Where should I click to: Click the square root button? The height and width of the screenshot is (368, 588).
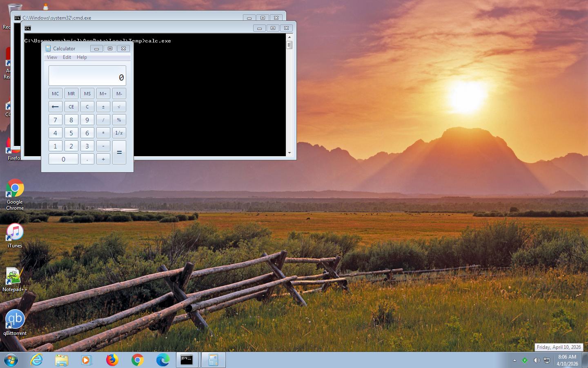click(x=119, y=107)
